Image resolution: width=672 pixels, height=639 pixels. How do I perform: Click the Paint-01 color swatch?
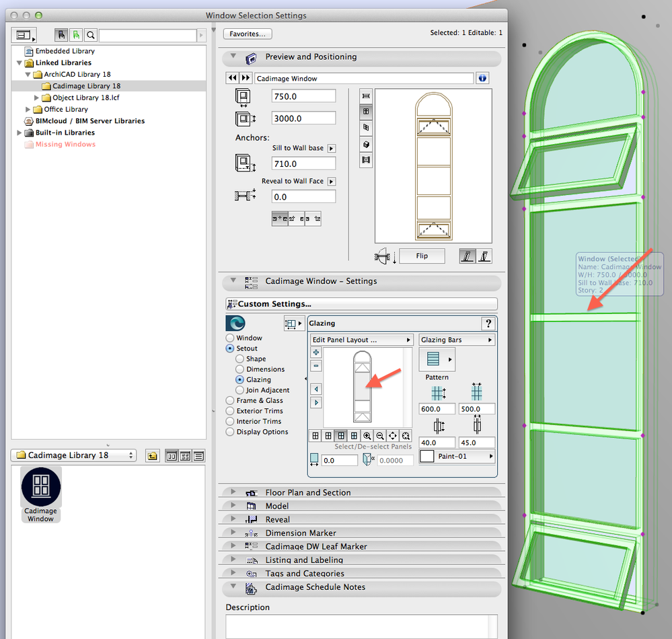point(426,457)
